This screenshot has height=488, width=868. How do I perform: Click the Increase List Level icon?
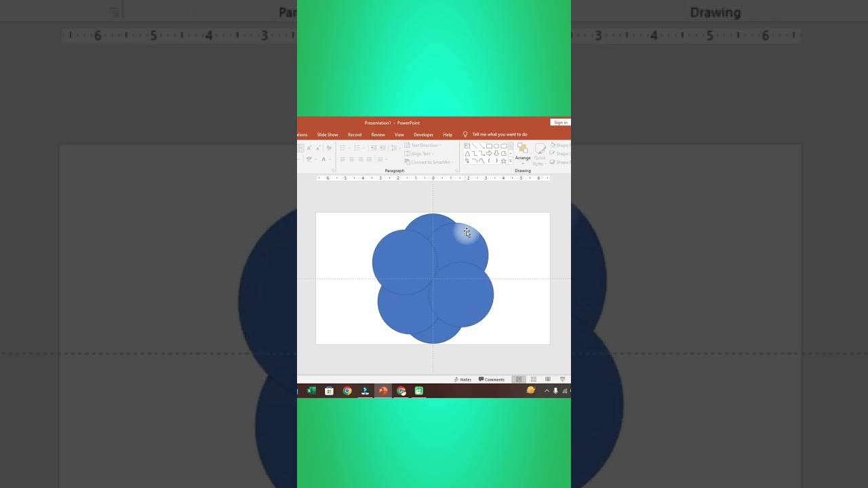382,148
